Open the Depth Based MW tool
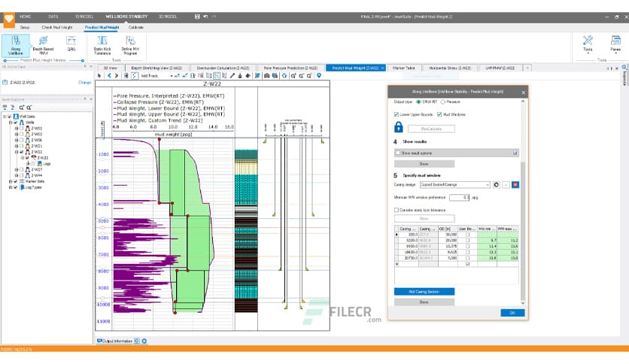 click(44, 44)
